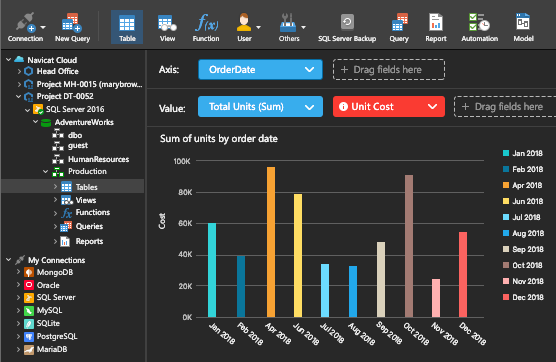The image size is (556, 362).
Task: Click the Oct 2018 legend swatch
Action: (x=506, y=265)
